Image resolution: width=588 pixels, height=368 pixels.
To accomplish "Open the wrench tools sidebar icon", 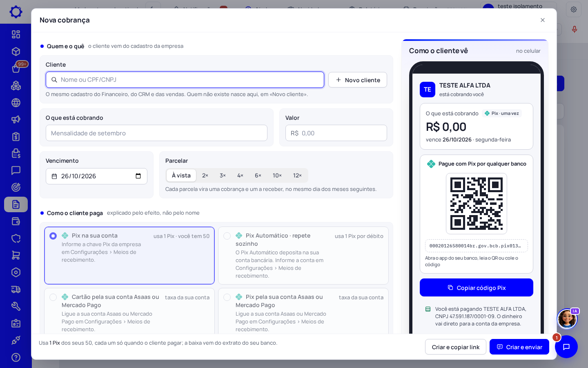I will pos(16,306).
